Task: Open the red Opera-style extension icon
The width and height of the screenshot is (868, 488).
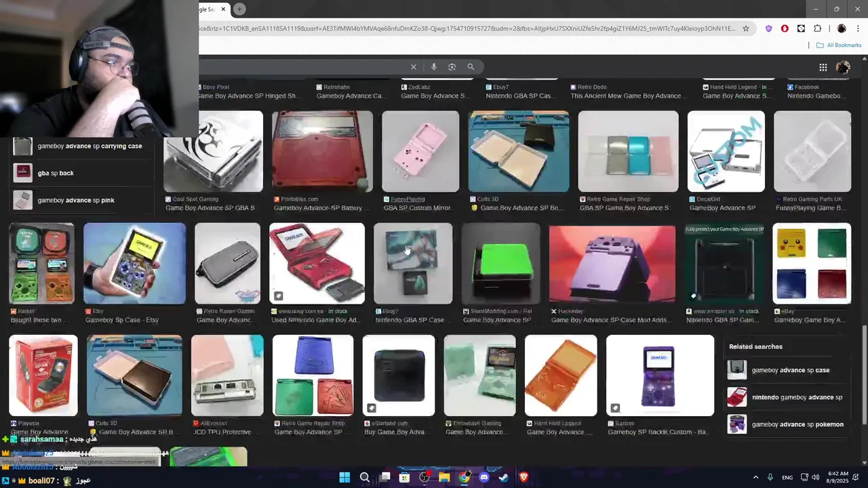Action: pos(785,28)
